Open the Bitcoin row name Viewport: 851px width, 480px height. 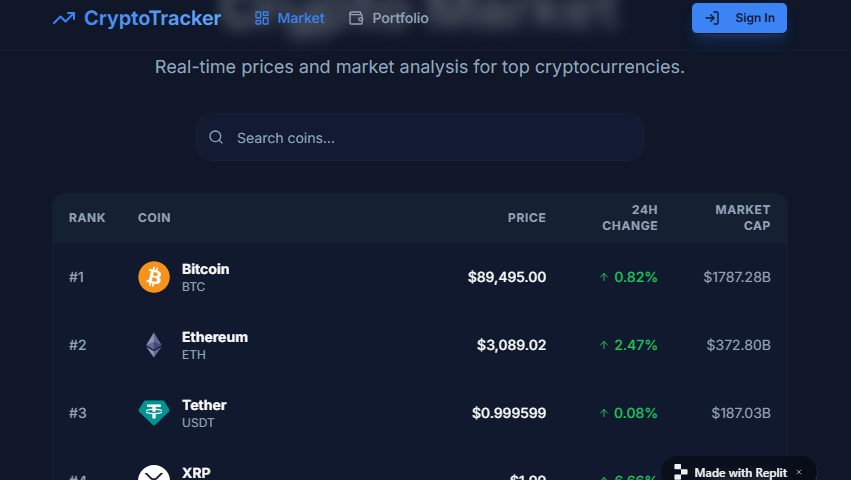[x=205, y=269]
